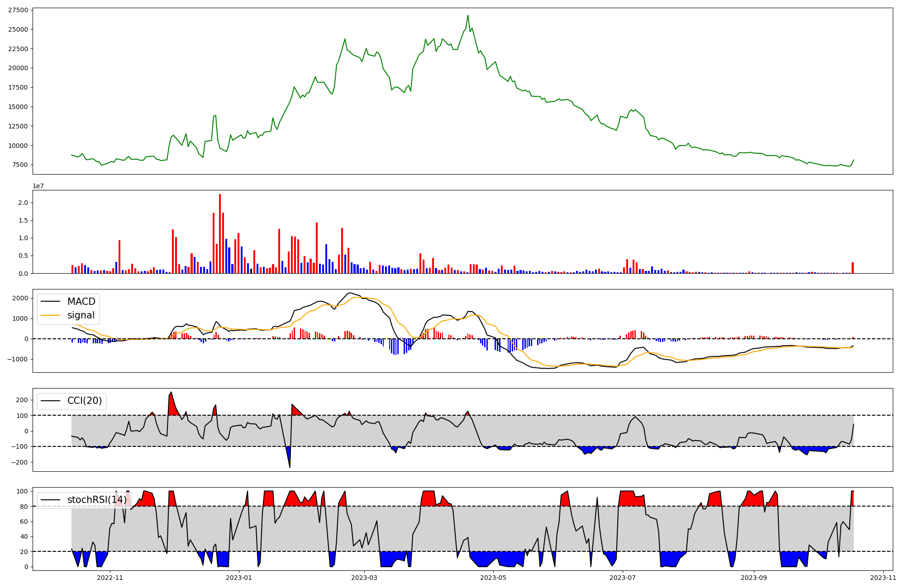The width and height of the screenshot is (905, 588).
Task: Click the 2023-03 date tick label
Action: [364, 578]
